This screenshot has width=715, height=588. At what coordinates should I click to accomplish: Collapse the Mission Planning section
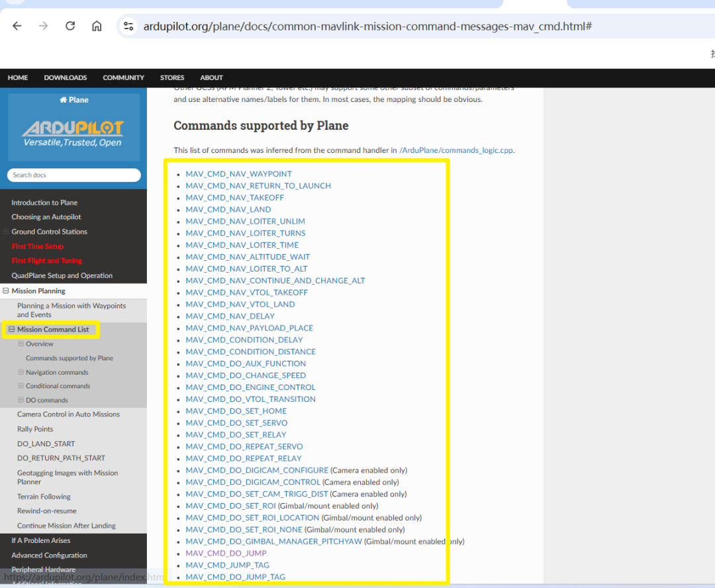coord(6,291)
